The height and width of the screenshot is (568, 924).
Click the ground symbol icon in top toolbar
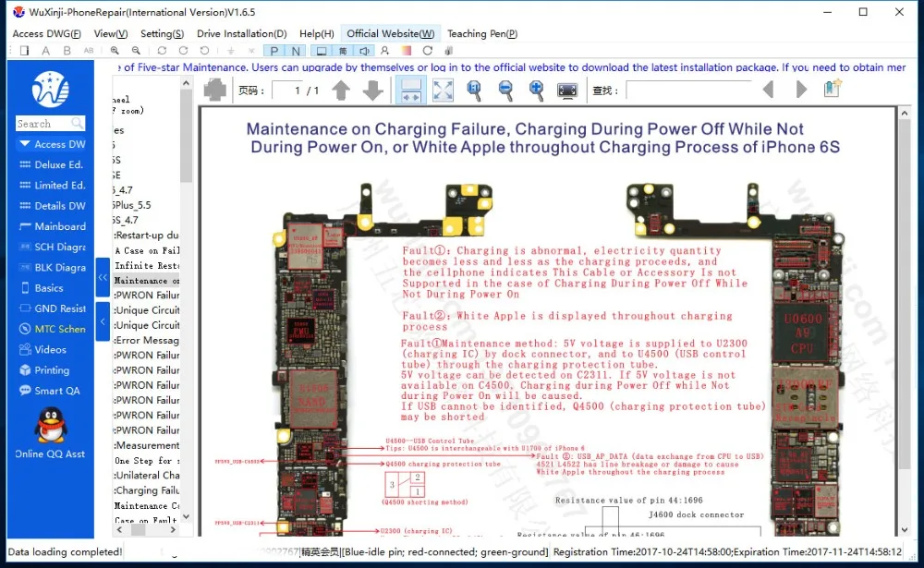pos(230,51)
